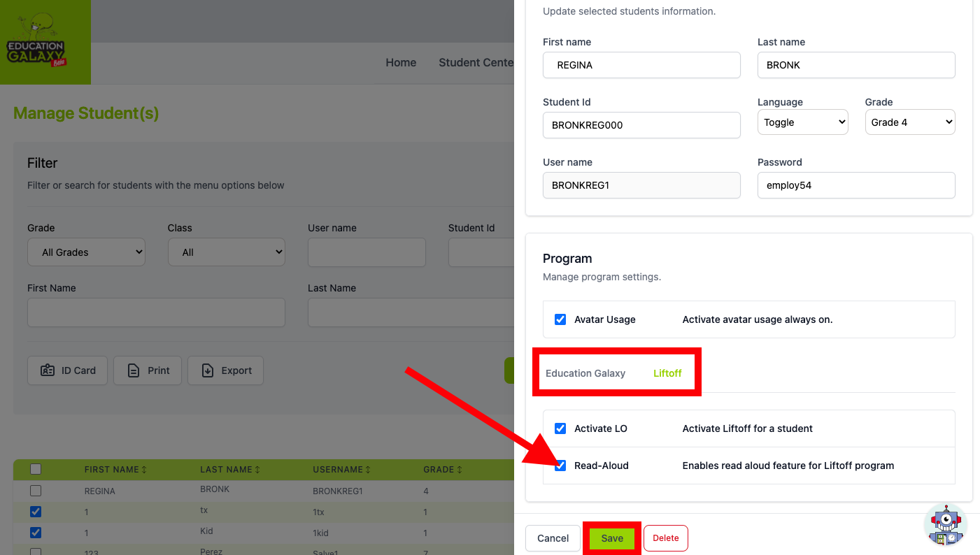Click the Manage Student(s) heading
Image resolution: width=980 pixels, height=555 pixels.
pyautogui.click(x=86, y=113)
